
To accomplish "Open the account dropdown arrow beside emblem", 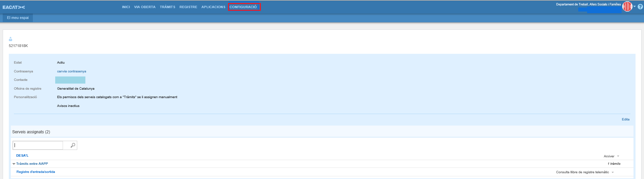I will 635,6.
